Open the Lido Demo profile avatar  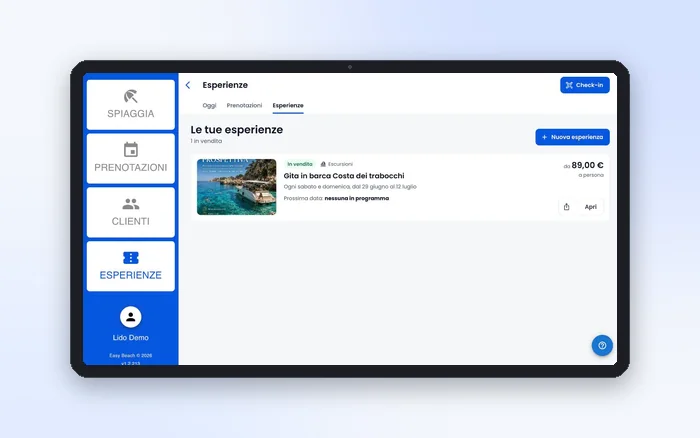[131, 317]
